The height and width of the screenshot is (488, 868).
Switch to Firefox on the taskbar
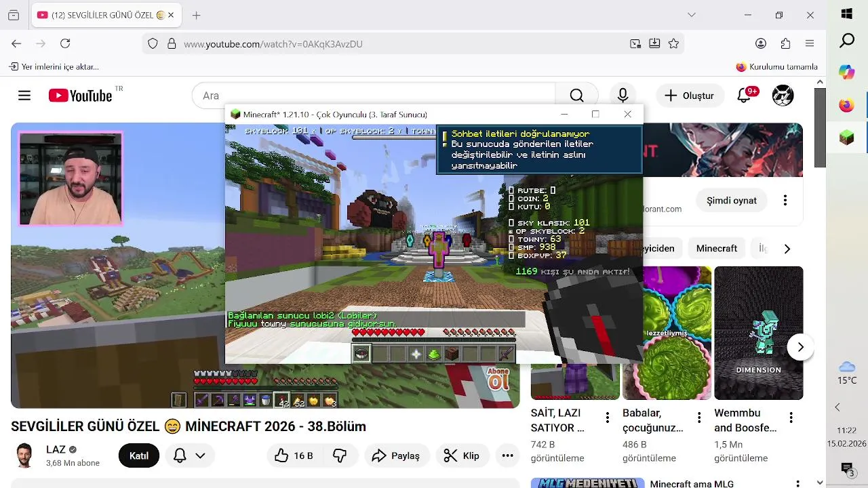click(x=847, y=105)
